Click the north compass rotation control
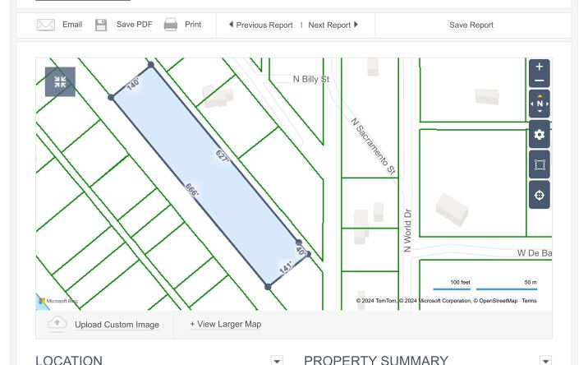 coord(540,104)
